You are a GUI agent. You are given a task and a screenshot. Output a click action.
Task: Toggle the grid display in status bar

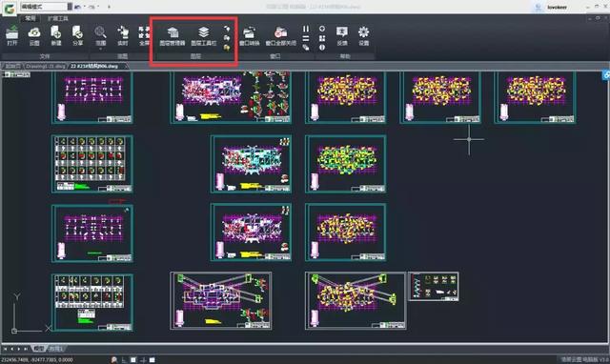133,360
